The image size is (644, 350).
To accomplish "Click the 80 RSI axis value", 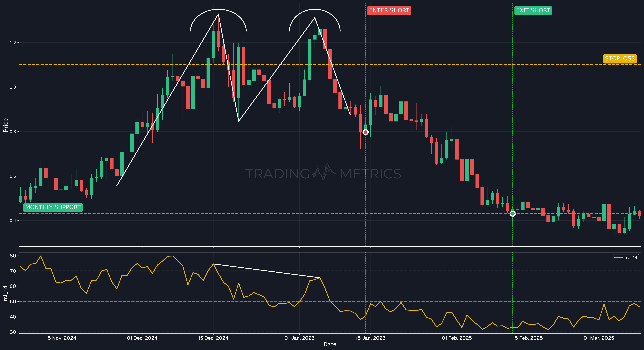I will point(13,256).
